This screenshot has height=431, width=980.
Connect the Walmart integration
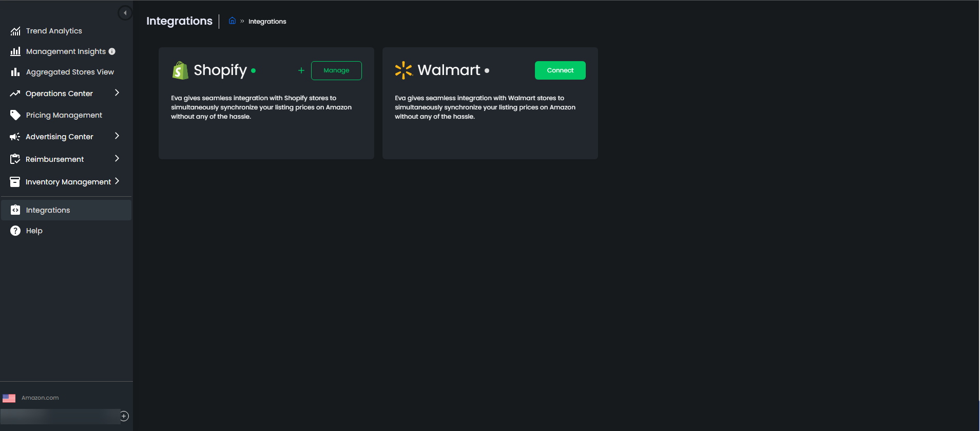tap(560, 70)
